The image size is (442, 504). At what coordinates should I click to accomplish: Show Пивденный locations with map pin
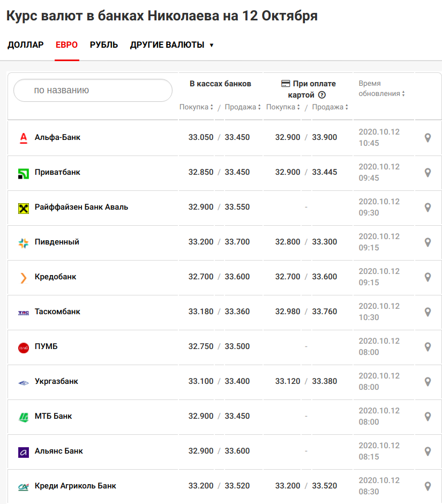[x=428, y=242]
